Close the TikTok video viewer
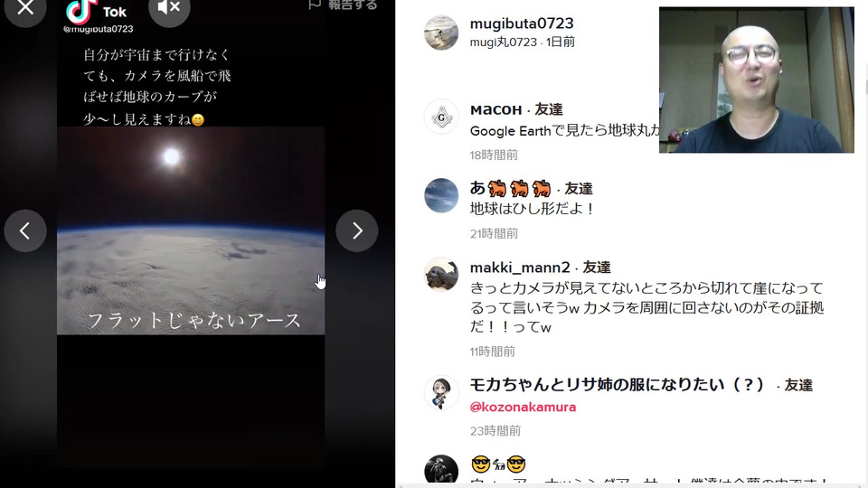Viewport: 868px width, 488px height. pyautogui.click(x=25, y=8)
